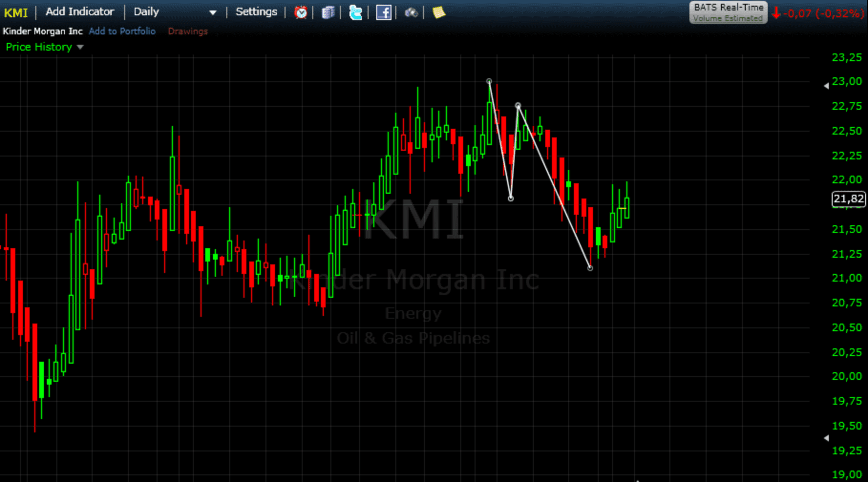868x482 pixels.
Task: Open the alarm clock alert icon
Action: click(x=300, y=12)
